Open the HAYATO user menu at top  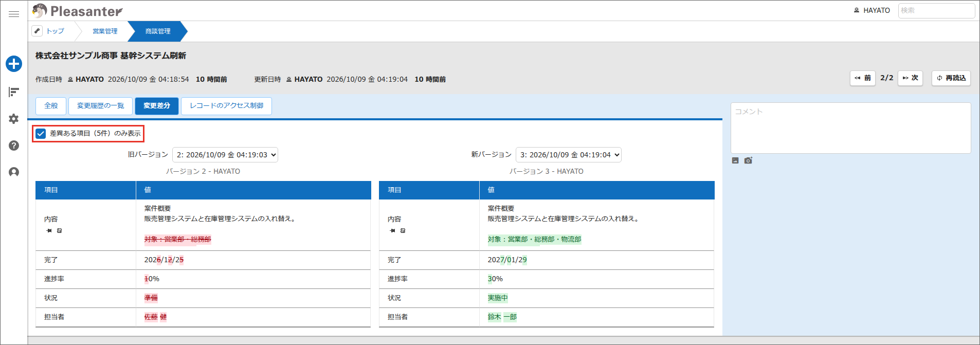872,10
